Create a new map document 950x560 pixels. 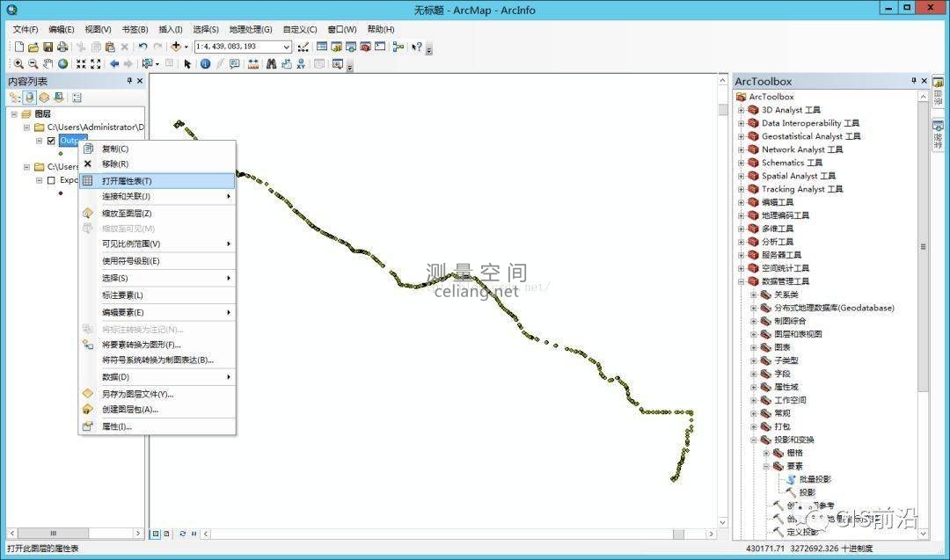tap(19, 47)
